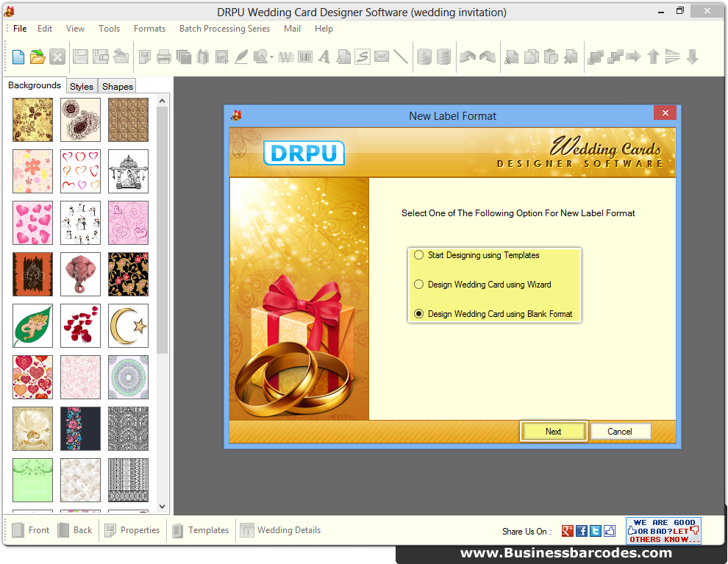This screenshot has height=564, width=728.
Task: Click the backgrounds scrollbar down arrow
Action: pos(162,507)
